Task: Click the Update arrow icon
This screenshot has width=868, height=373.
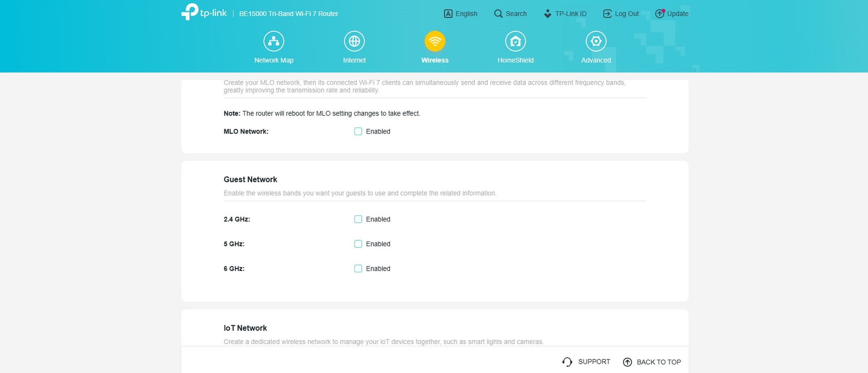Action: (659, 14)
